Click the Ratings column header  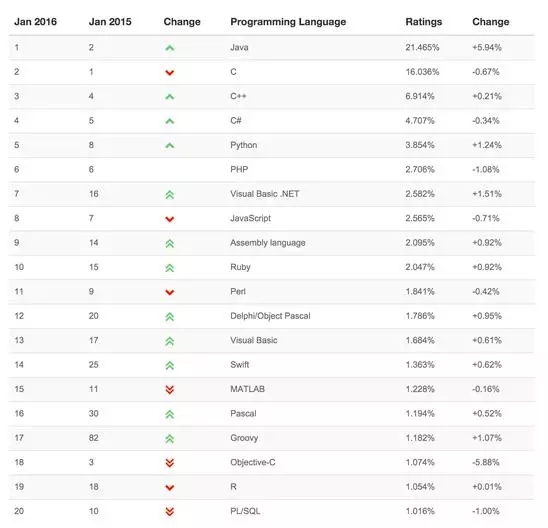424,22
